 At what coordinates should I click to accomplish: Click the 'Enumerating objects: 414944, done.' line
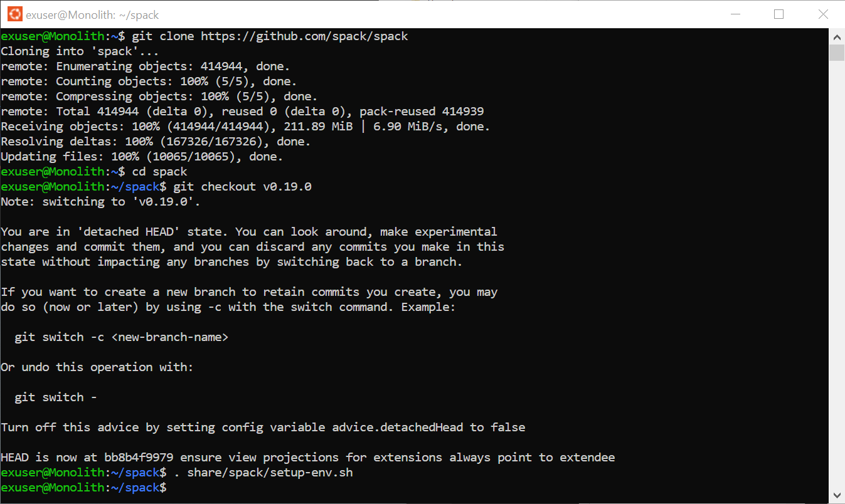[x=145, y=66]
